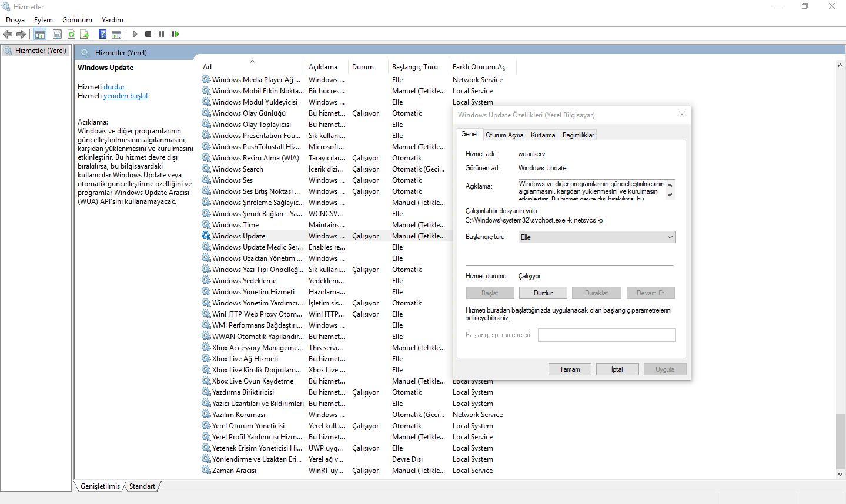The width and height of the screenshot is (846, 504).
Task: Click the Uygula button
Action: 665,369
